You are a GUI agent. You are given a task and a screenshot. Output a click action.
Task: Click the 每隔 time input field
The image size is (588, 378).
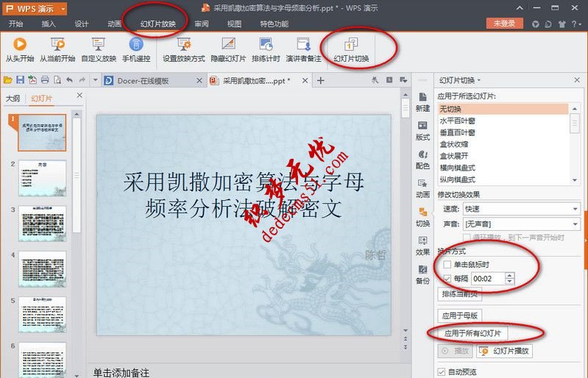click(488, 278)
